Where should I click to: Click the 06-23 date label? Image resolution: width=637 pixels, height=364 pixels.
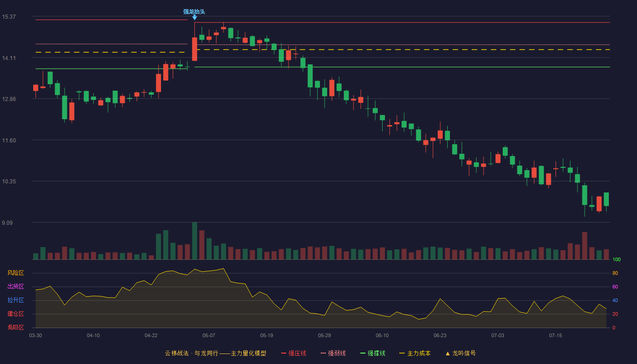click(440, 335)
